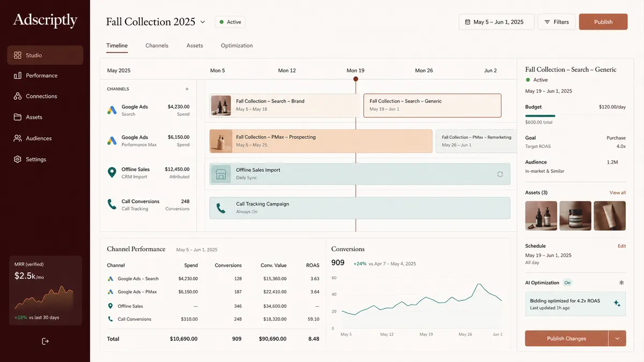
Task: Click the MRR (verified) chart card
Action: (45, 291)
